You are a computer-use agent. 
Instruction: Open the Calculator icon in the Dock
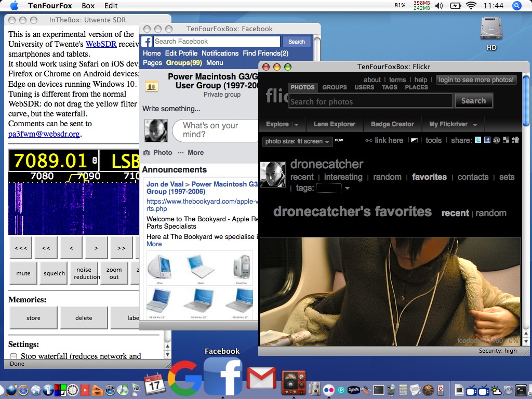[x=403, y=390]
